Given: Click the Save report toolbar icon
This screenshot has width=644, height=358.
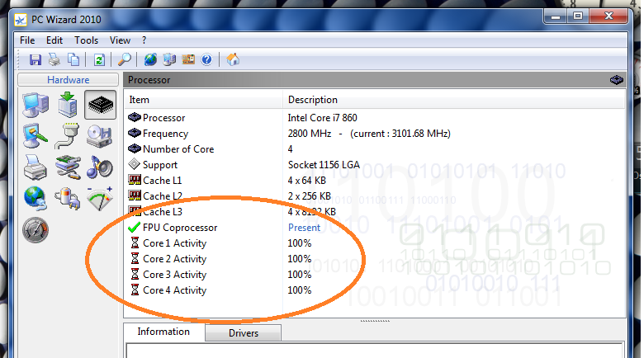Looking at the screenshot, I should (x=36, y=60).
